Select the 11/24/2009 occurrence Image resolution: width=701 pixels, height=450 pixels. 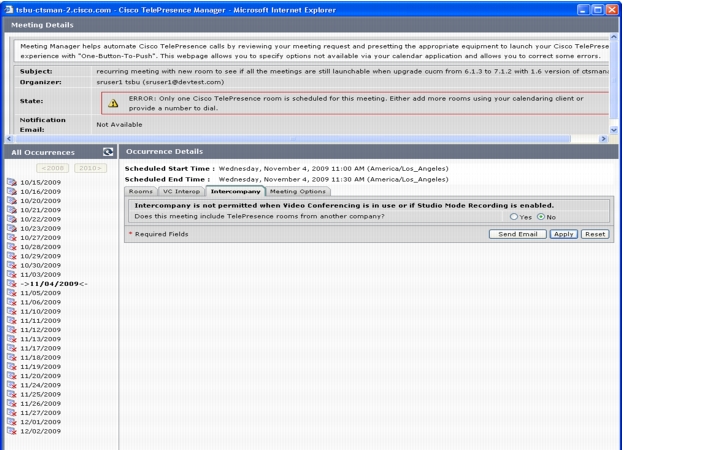point(40,385)
